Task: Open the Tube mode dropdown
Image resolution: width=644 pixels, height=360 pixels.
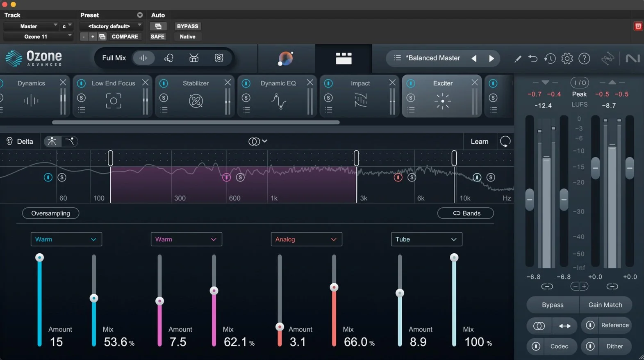Action: [x=426, y=239]
